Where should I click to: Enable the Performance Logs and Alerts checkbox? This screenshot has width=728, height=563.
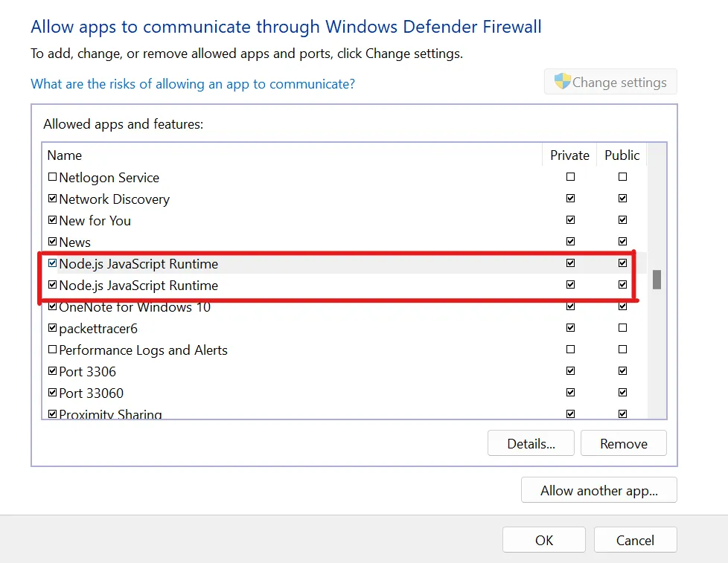[x=52, y=350]
